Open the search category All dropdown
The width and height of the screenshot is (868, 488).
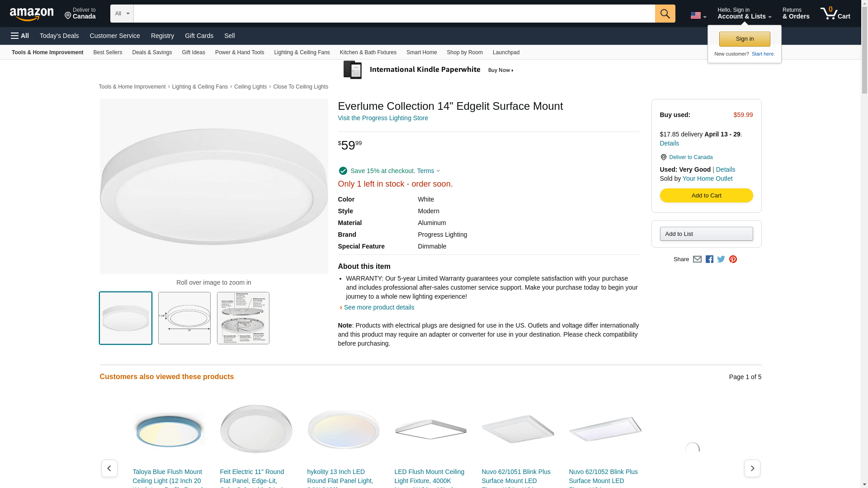tap(122, 14)
